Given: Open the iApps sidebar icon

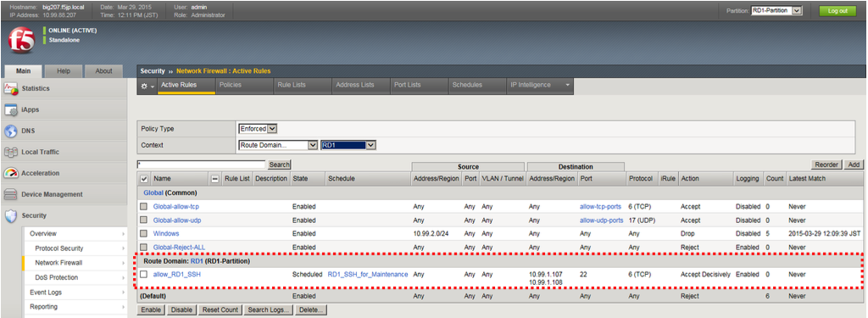Looking at the screenshot, I should tap(11, 109).
